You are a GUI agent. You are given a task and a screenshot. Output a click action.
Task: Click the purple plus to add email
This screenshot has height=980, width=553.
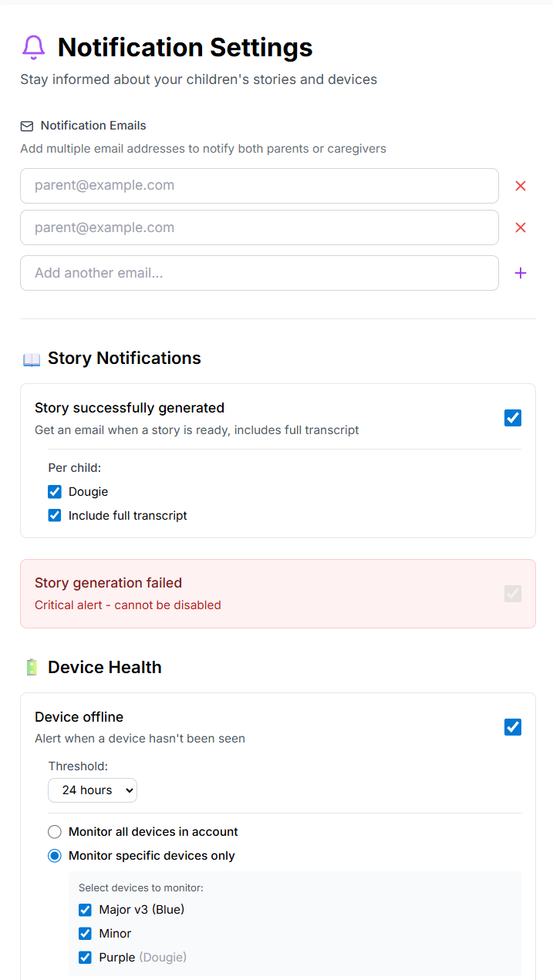click(x=521, y=273)
